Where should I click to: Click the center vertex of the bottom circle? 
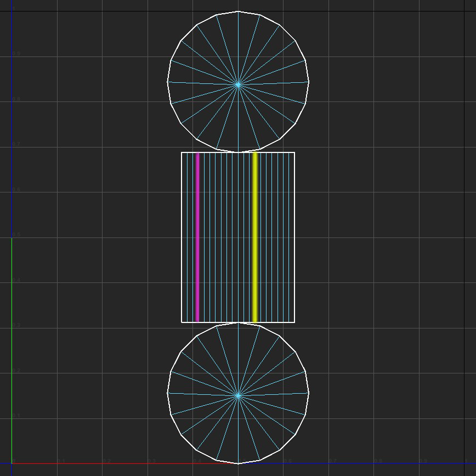pyautogui.click(x=238, y=395)
